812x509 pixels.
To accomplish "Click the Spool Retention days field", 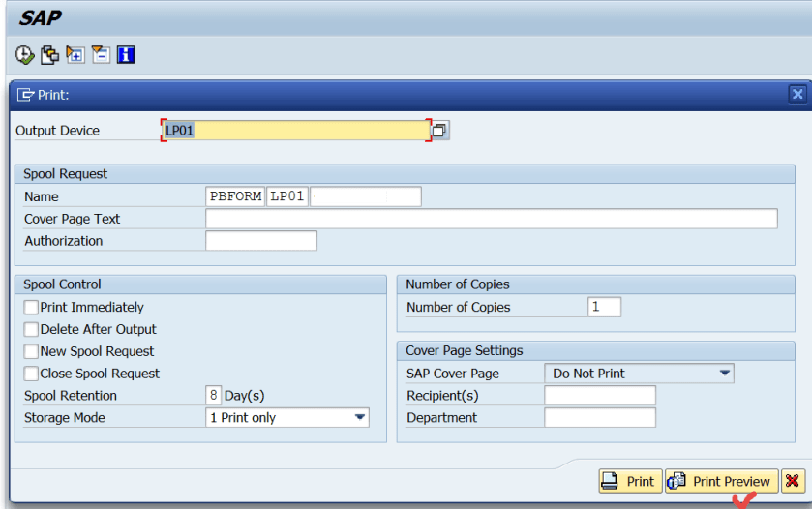I will [213, 396].
